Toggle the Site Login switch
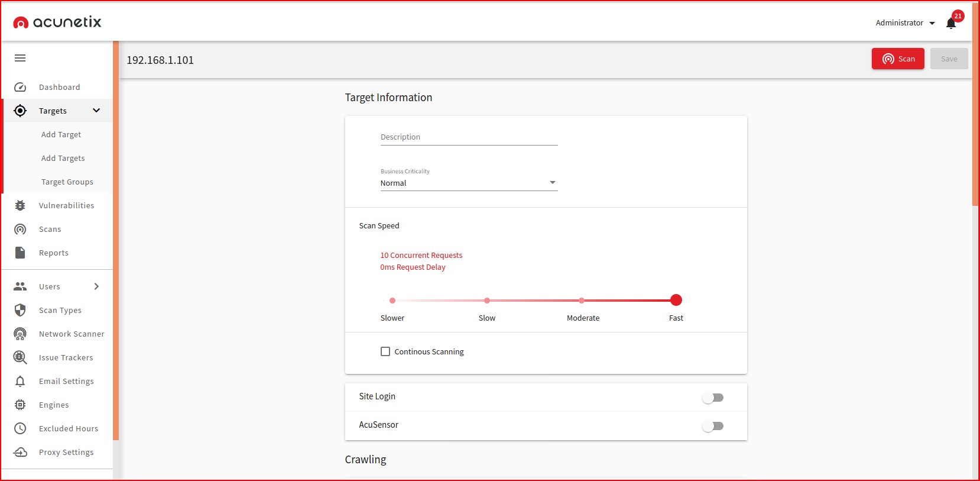Image resolution: width=980 pixels, height=481 pixels. 713,398
